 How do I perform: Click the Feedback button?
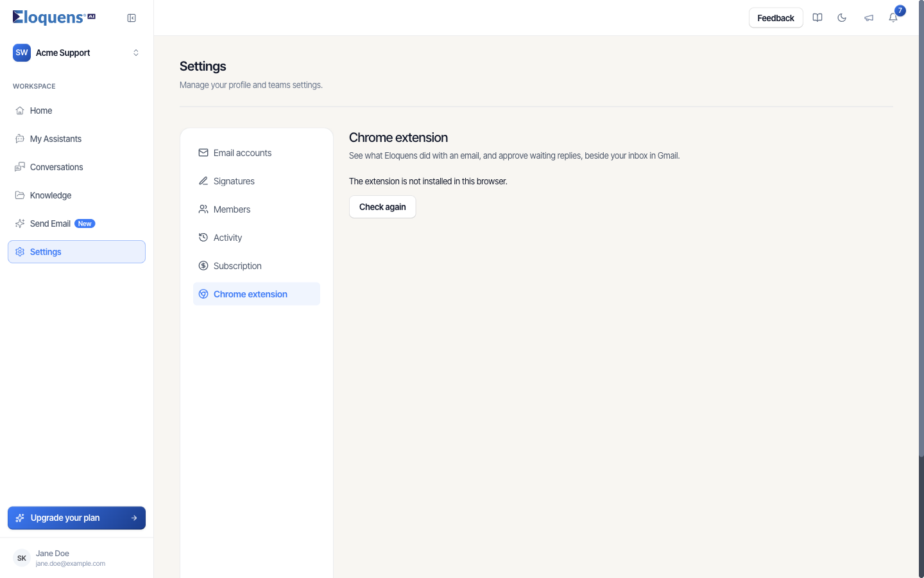776,18
